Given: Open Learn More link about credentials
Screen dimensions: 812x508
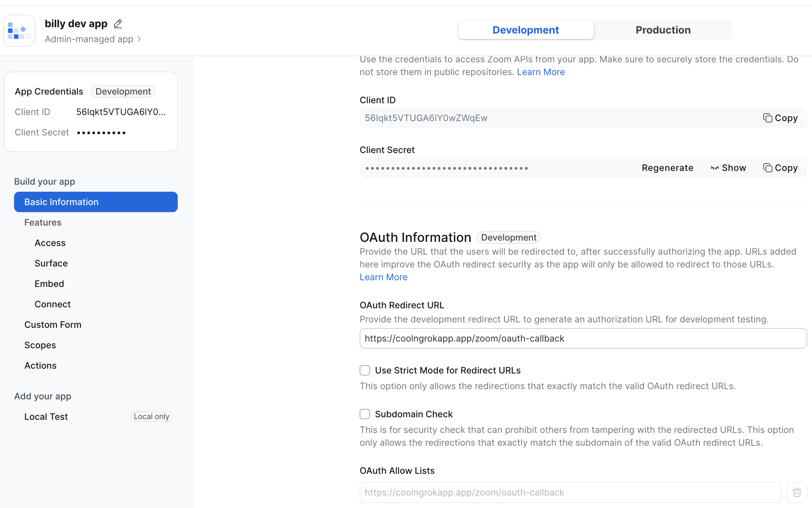Looking at the screenshot, I should coord(541,72).
